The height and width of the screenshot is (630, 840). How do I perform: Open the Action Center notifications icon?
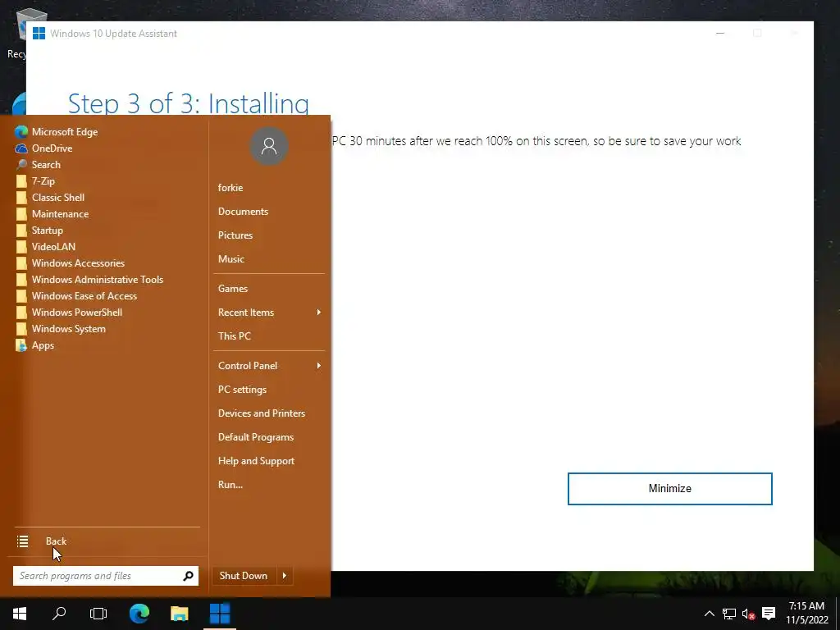pos(769,614)
